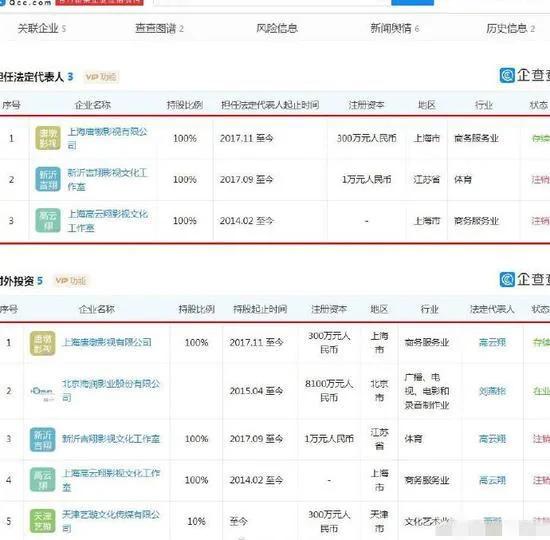This screenshot has height=540, width=550.
Task: Click 高云翔 in the 上海唐物影视 investment row
Action: 492,342
